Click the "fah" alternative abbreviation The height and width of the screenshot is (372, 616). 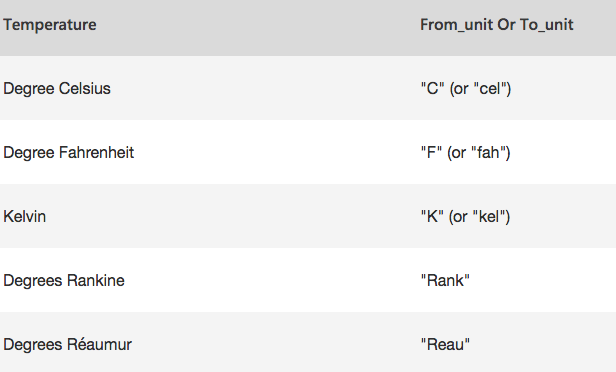coord(488,152)
